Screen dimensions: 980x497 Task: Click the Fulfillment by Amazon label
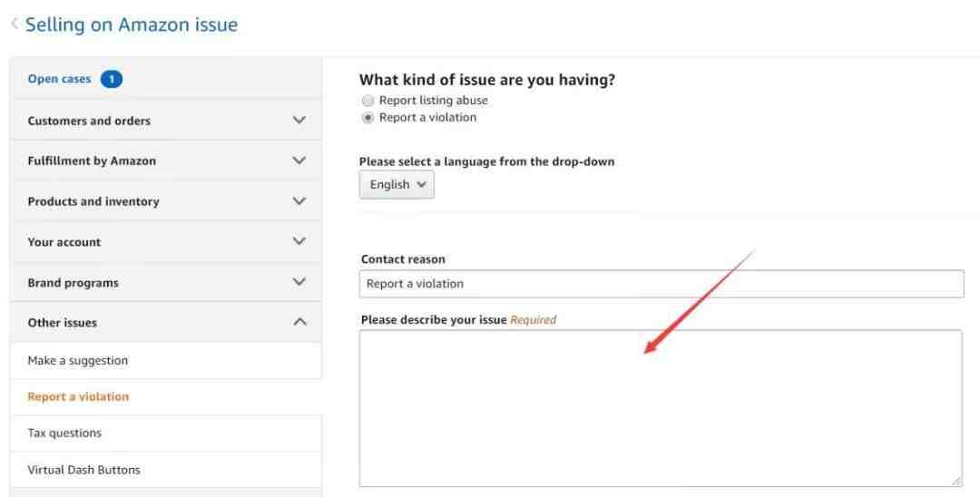92,161
